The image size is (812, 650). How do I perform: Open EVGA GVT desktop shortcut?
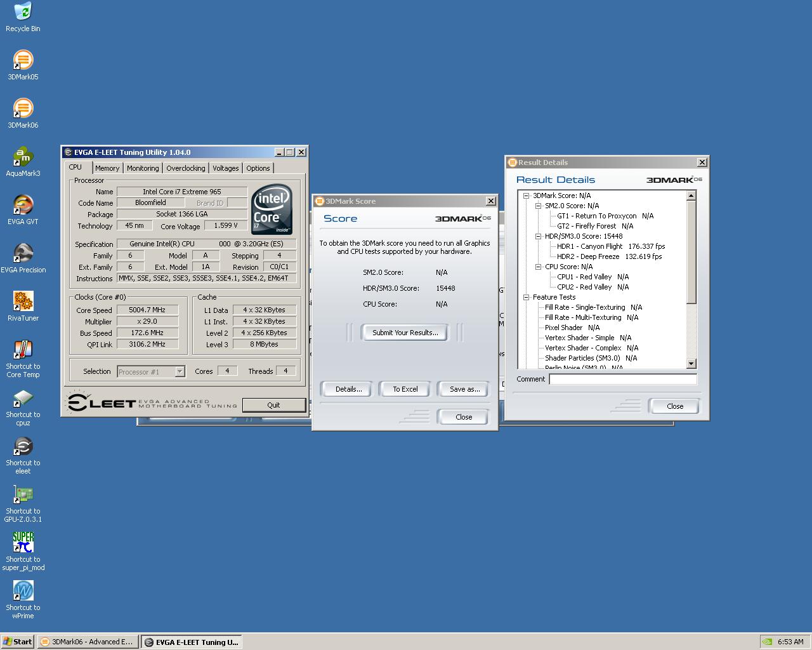coord(23,210)
